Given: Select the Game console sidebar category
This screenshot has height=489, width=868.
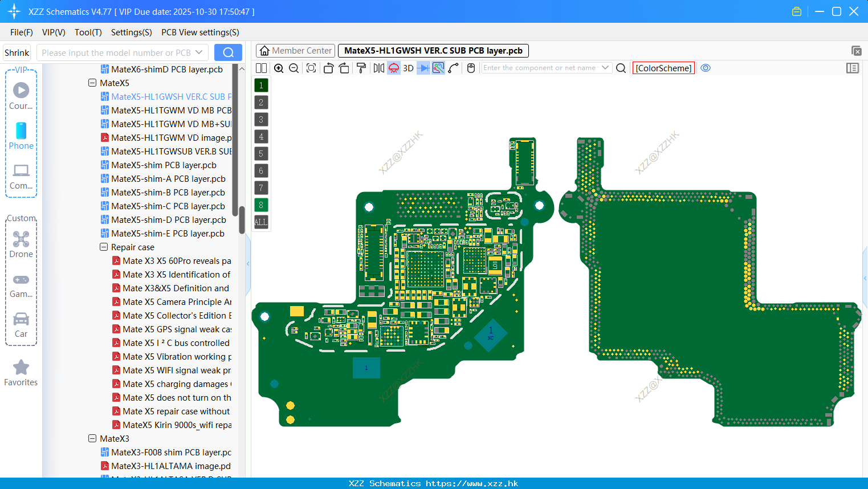Looking at the screenshot, I should click(x=21, y=285).
